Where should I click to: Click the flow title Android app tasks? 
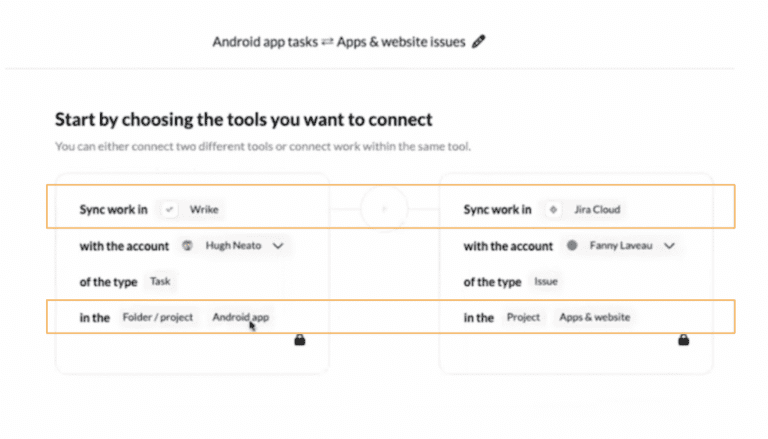point(265,42)
